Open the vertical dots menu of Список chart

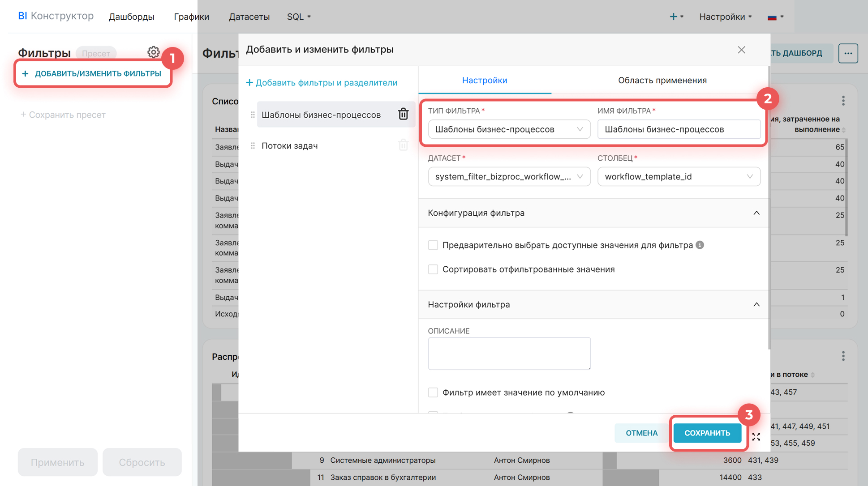[x=843, y=101]
